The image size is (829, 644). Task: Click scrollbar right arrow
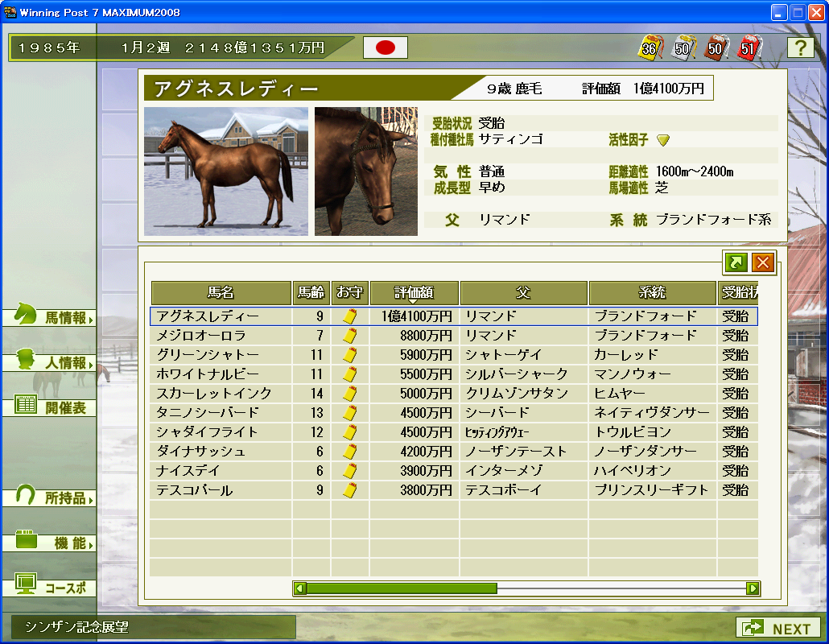(x=753, y=588)
